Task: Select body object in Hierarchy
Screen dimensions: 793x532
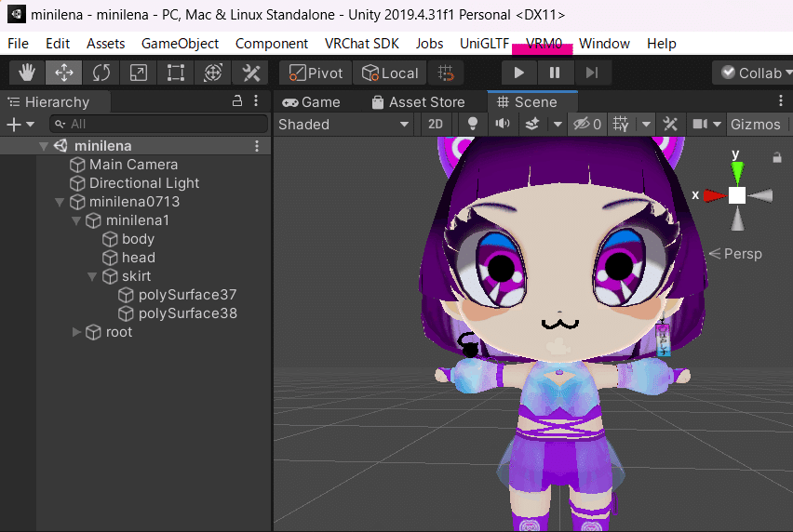Action: [136, 239]
